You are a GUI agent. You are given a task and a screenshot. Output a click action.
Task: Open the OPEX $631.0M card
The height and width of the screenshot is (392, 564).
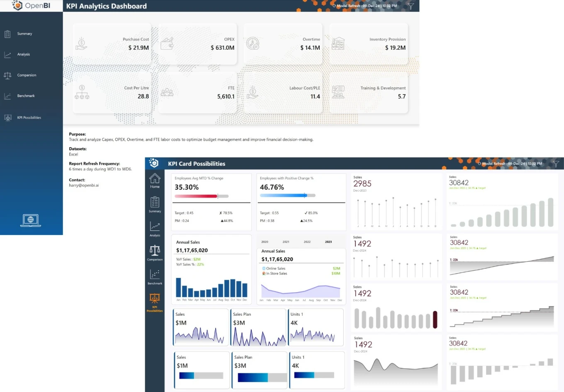coord(197,44)
